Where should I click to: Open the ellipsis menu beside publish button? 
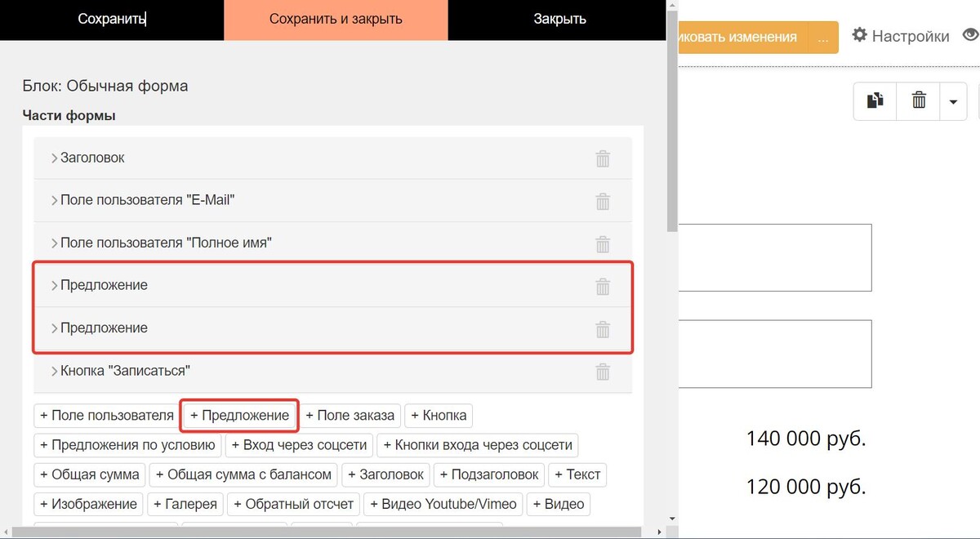click(x=823, y=38)
